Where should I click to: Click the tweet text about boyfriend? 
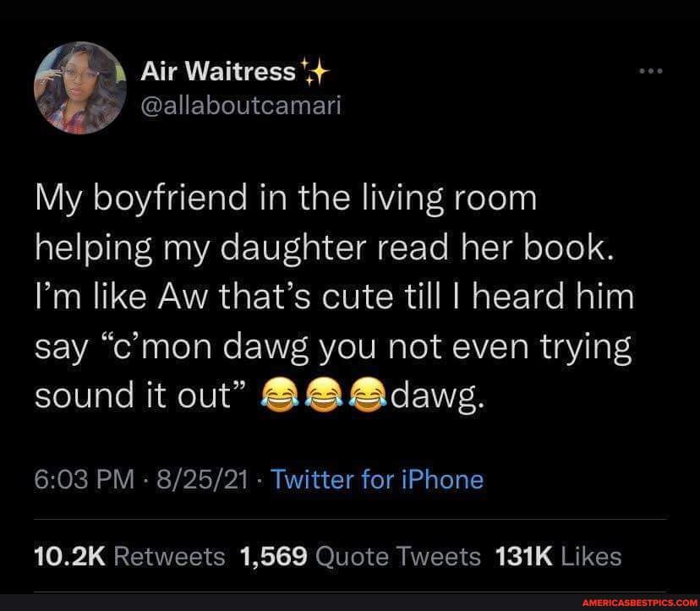(335, 297)
